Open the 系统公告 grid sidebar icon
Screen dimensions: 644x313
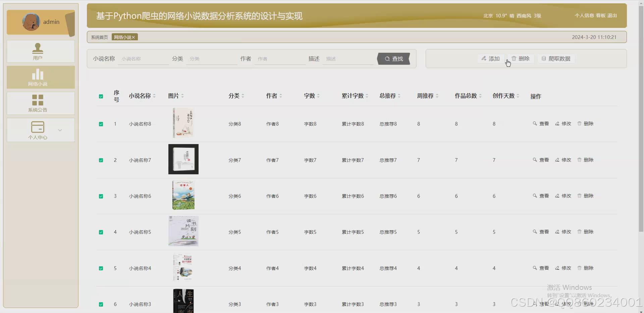tap(38, 100)
